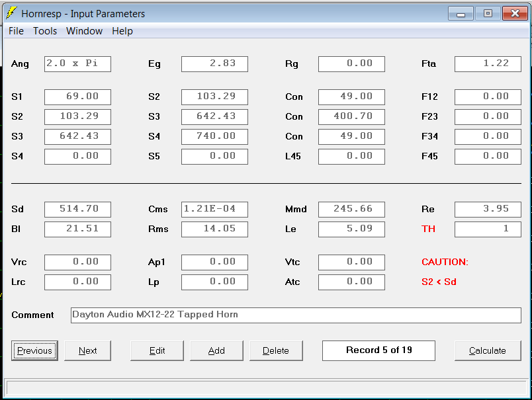Select the F23 input field
The image size is (532, 400).
pos(488,117)
